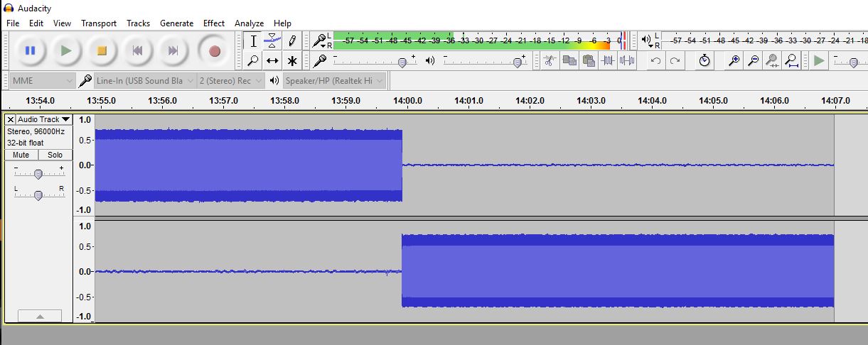Open the MME audio host dropdown
868x345 pixels.
tap(43, 81)
